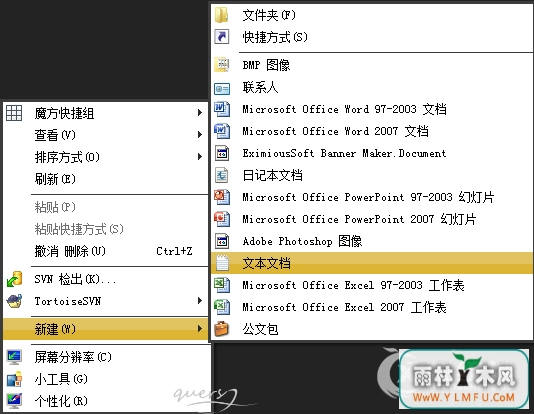Click the Word 2007 document icon
The width and height of the screenshot is (534, 414).
point(222,131)
